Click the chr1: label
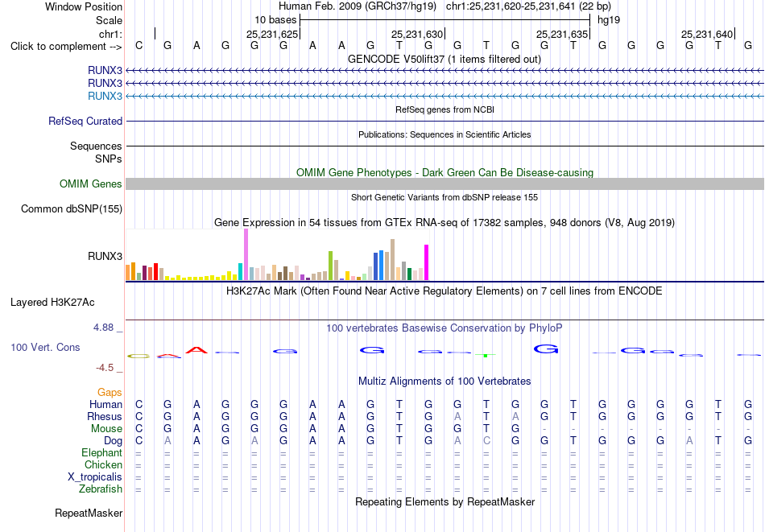765x532 pixels. tap(111, 34)
